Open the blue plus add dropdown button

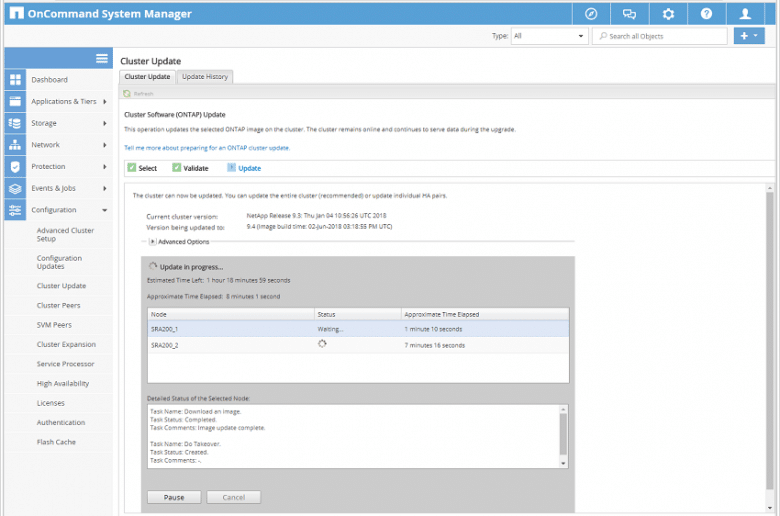pos(749,36)
